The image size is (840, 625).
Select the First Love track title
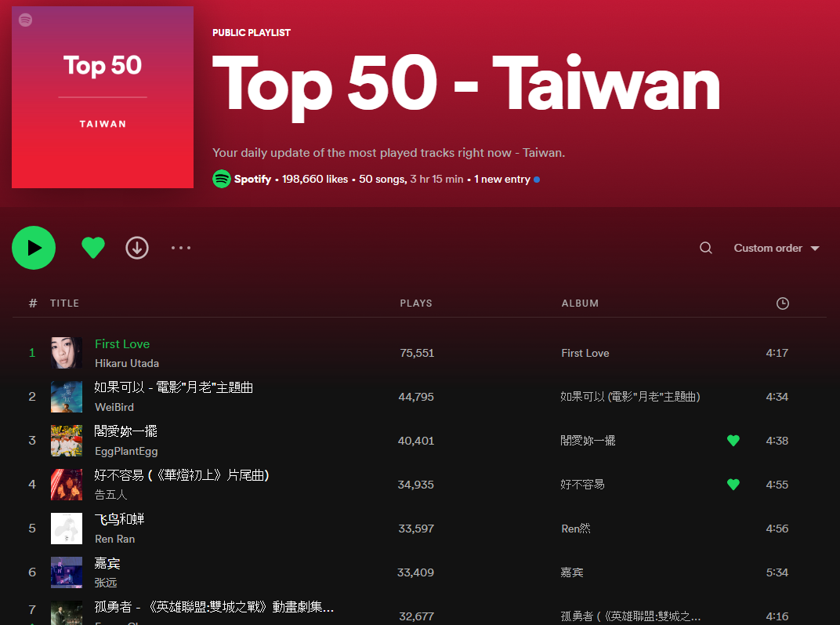click(x=122, y=344)
